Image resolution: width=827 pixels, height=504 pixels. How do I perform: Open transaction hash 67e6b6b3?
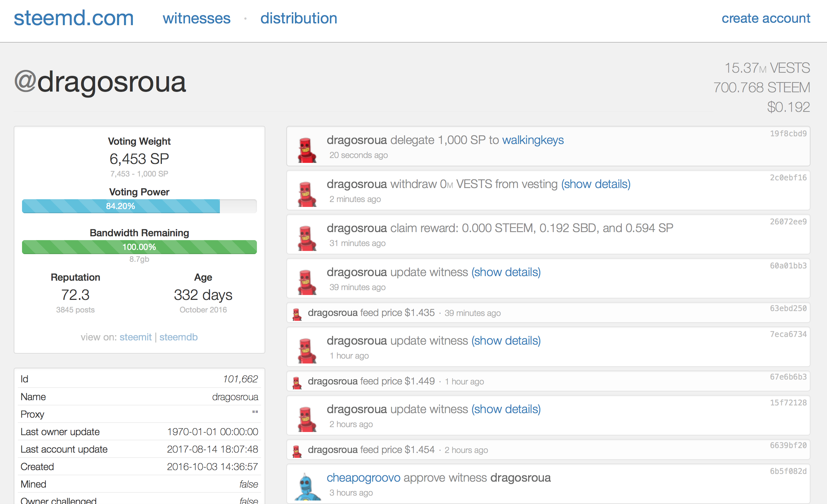point(788,377)
